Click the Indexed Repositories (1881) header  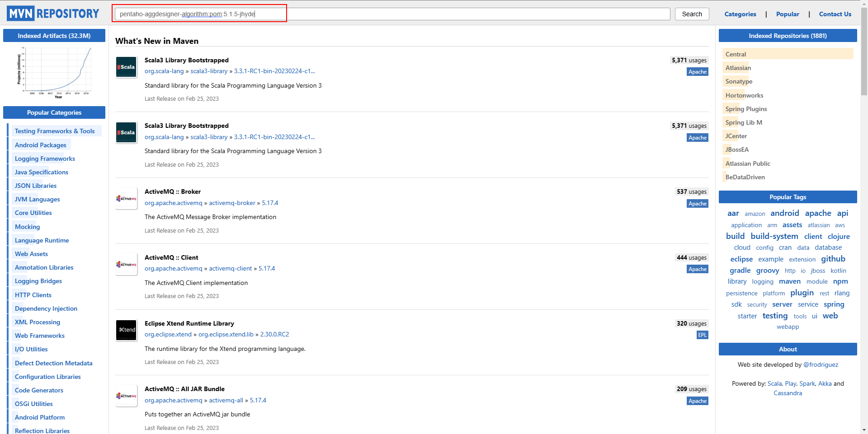(x=788, y=36)
